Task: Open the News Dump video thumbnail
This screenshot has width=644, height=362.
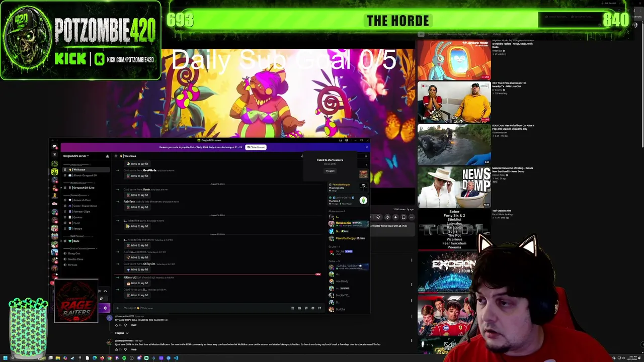Action: [454, 187]
